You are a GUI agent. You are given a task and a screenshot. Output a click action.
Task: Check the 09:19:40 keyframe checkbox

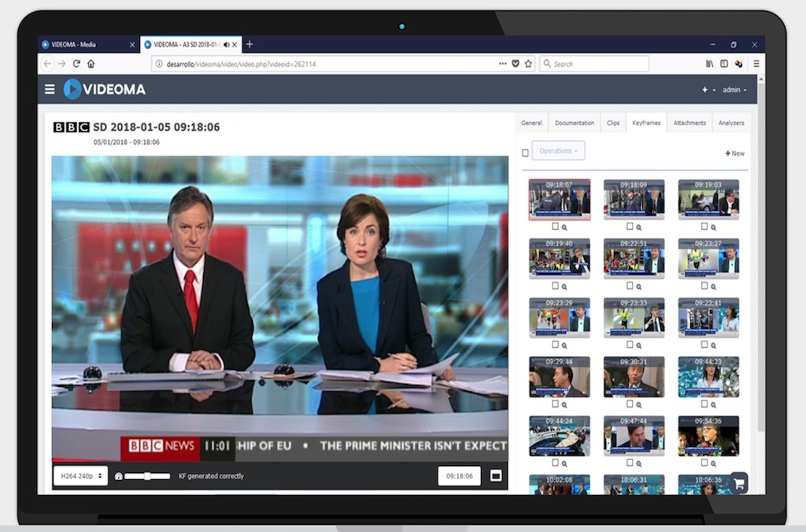[555, 285]
